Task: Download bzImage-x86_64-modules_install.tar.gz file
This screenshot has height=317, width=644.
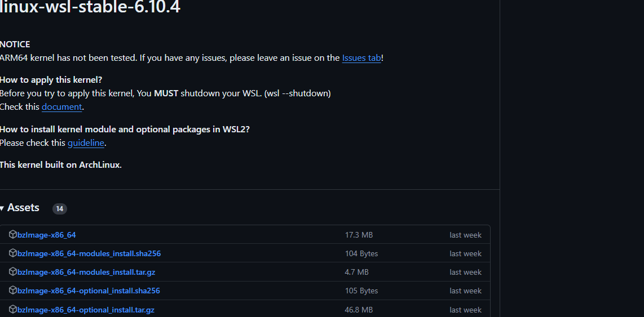Action: point(86,272)
